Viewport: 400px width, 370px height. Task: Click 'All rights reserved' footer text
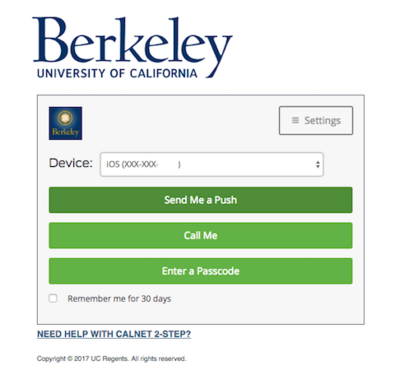pos(158,359)
